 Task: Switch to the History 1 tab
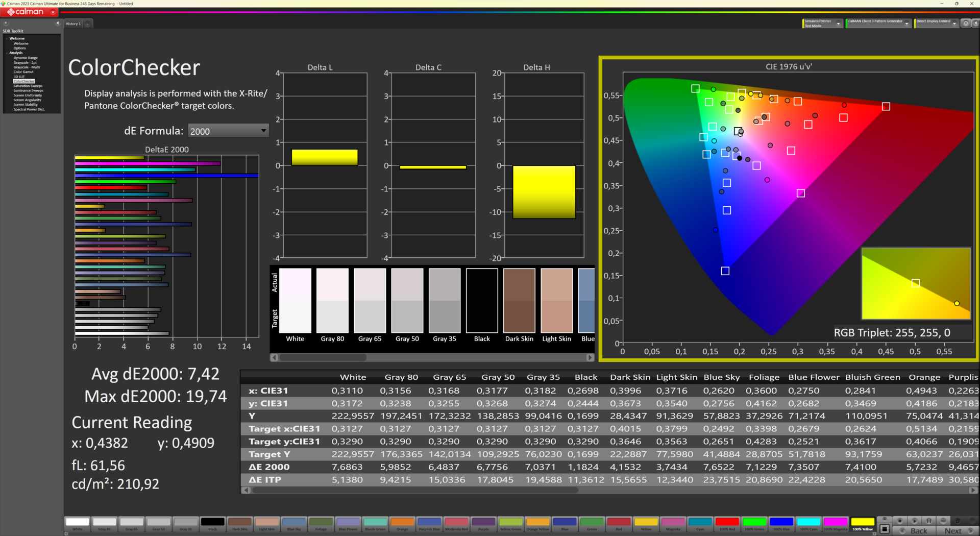coord(73,24)
